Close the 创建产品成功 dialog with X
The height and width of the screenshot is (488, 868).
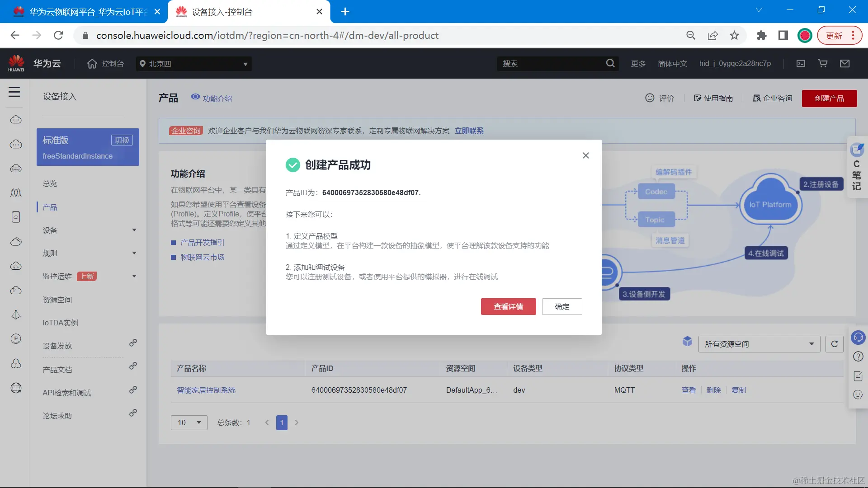point(586,155)
